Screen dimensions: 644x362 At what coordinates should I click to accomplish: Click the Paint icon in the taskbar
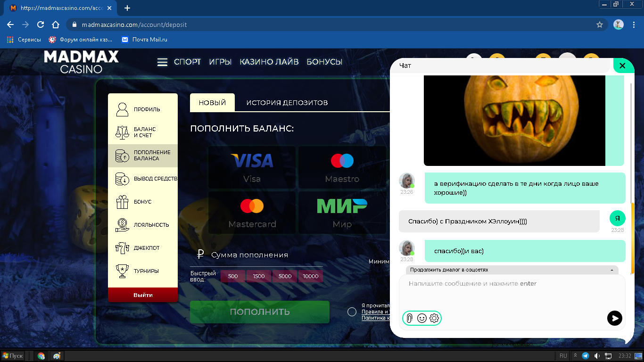[57, 356]
